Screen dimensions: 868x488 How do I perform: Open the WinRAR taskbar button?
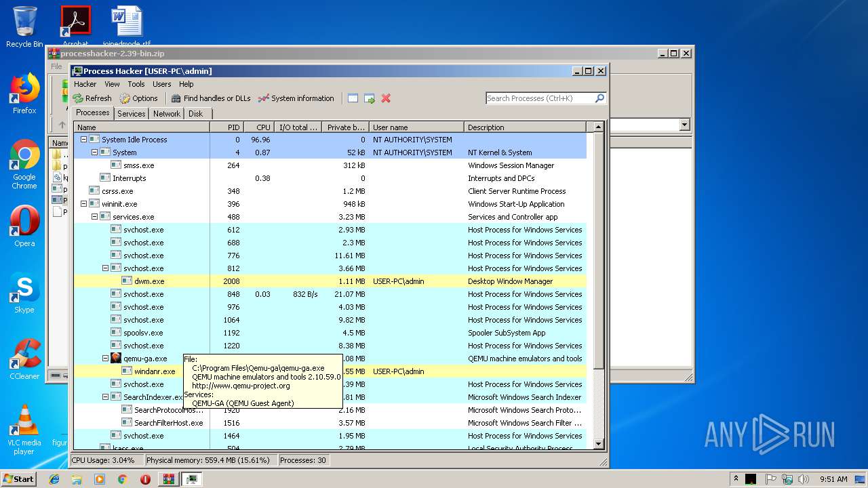point(169,479)
